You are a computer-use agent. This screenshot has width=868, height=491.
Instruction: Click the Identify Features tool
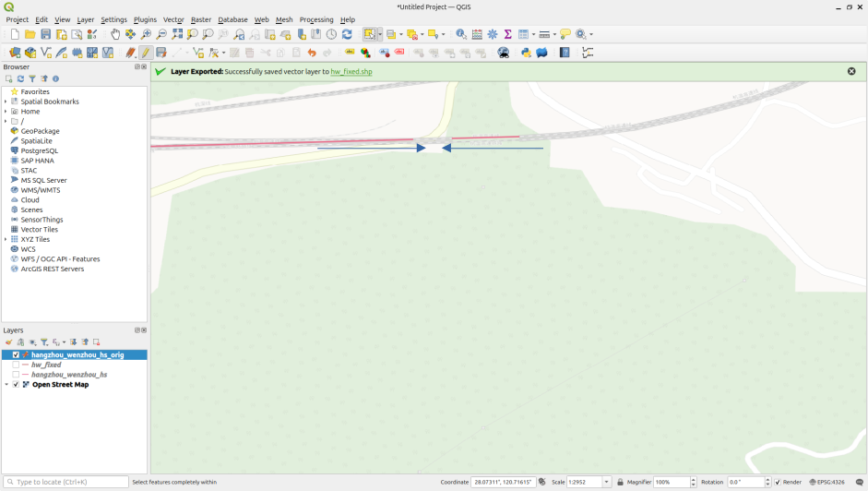[x=461, y=34]
